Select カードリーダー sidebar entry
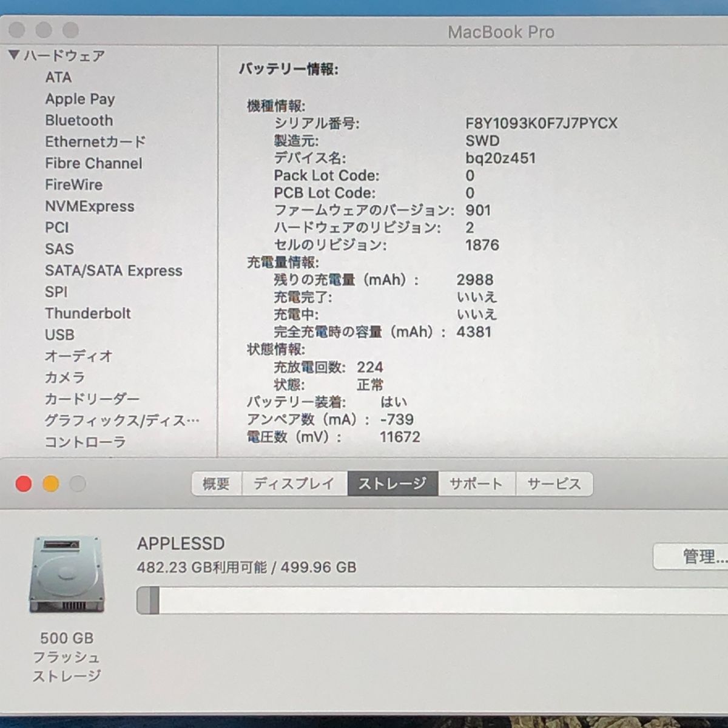 pyautogui.click(x=92, y=399)
